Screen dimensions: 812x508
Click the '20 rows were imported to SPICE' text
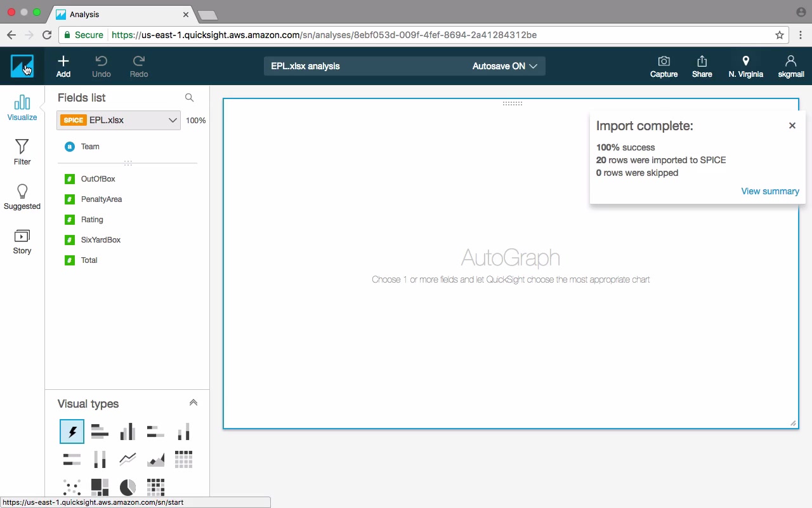[x=661, y=160]
